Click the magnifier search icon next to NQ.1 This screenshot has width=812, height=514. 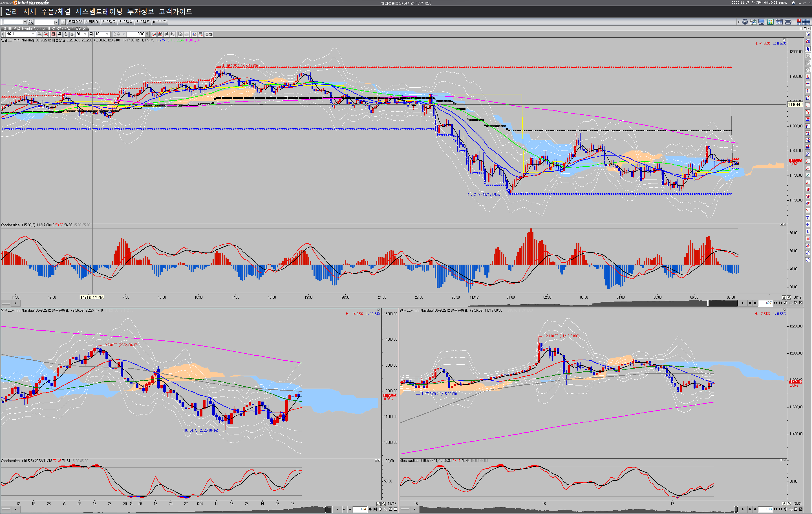(x=39, y=34)
